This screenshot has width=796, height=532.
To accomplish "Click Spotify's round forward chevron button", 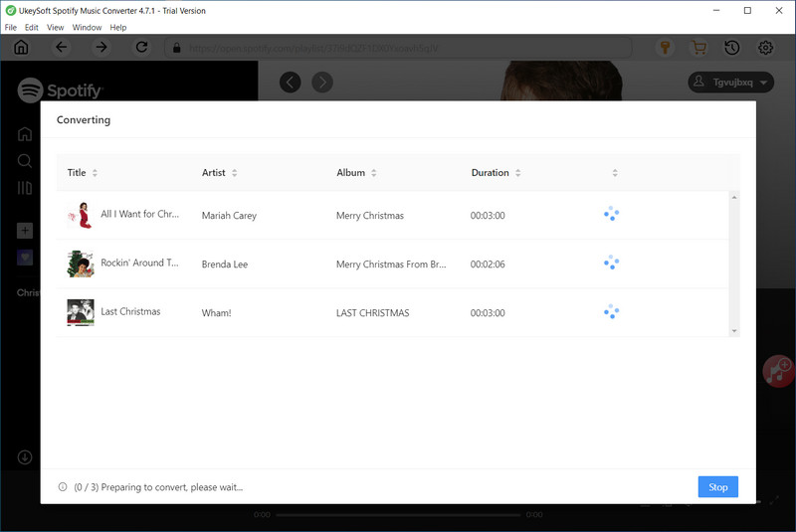I will [322, 83].
